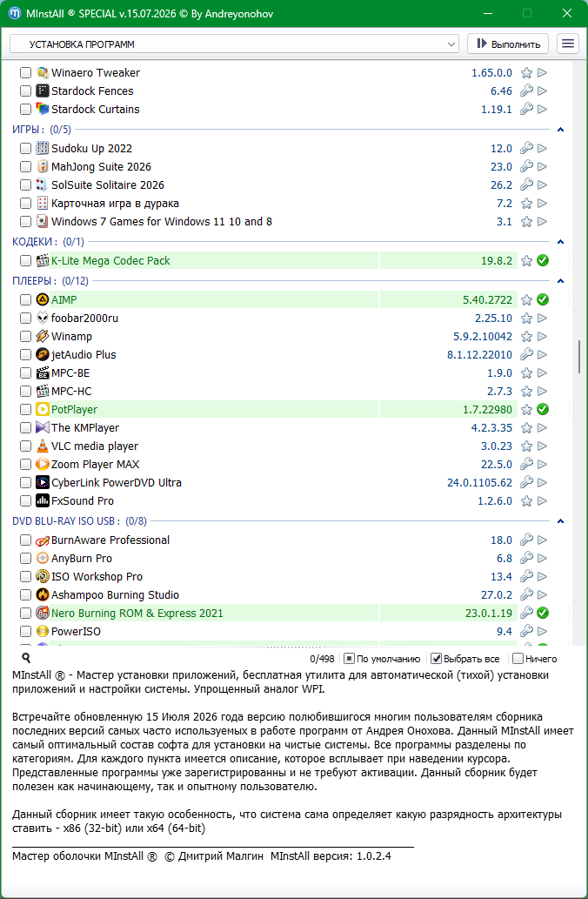Check the Windows 7 Games checkbox
The width and height of the screenshot is (588, 899).
point(25,222)
